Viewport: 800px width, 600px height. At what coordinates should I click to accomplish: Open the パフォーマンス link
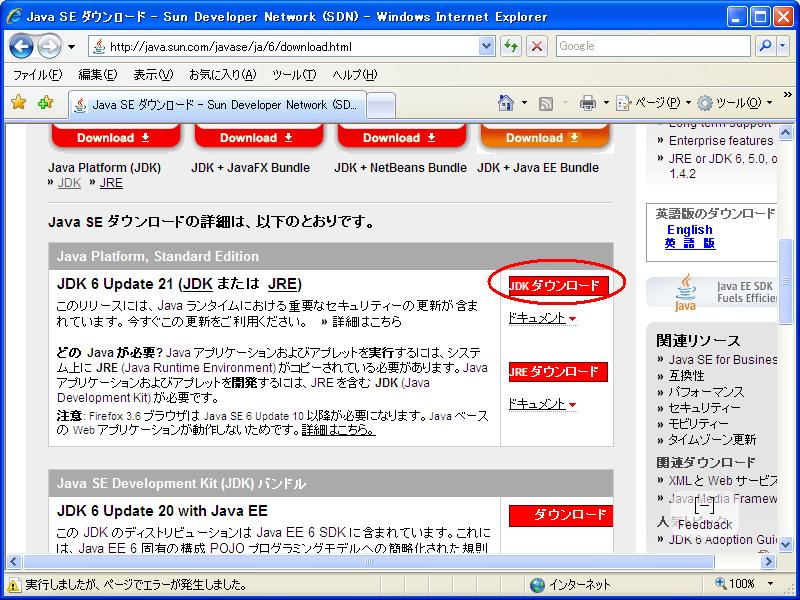click(707, 392)
